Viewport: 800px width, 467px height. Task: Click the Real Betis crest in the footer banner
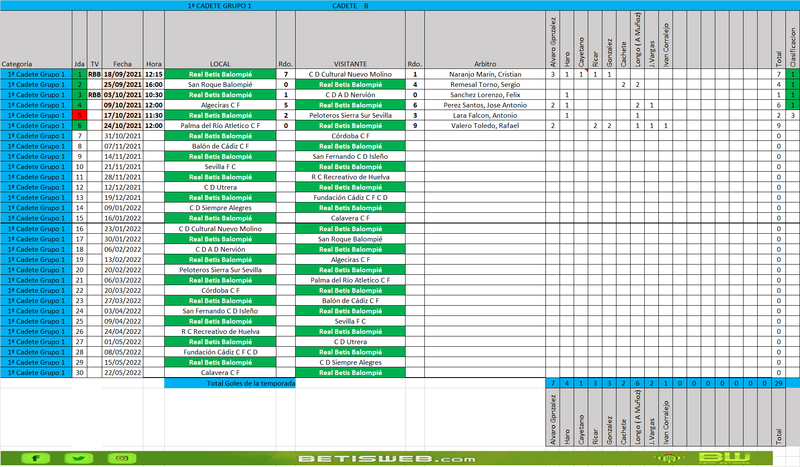pyautogui.click(x=668, y=458)
